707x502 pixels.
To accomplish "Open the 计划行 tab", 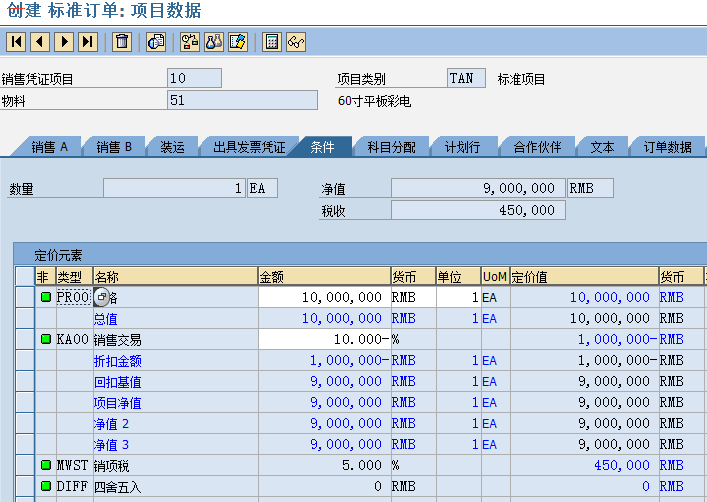I will point(463,147).
